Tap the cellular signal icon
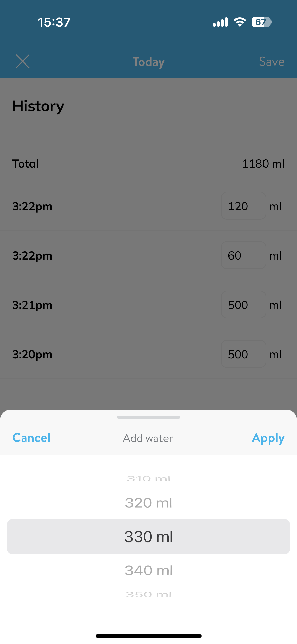Image resolution: width=297 pixels, height=644 pixels. 220,22
